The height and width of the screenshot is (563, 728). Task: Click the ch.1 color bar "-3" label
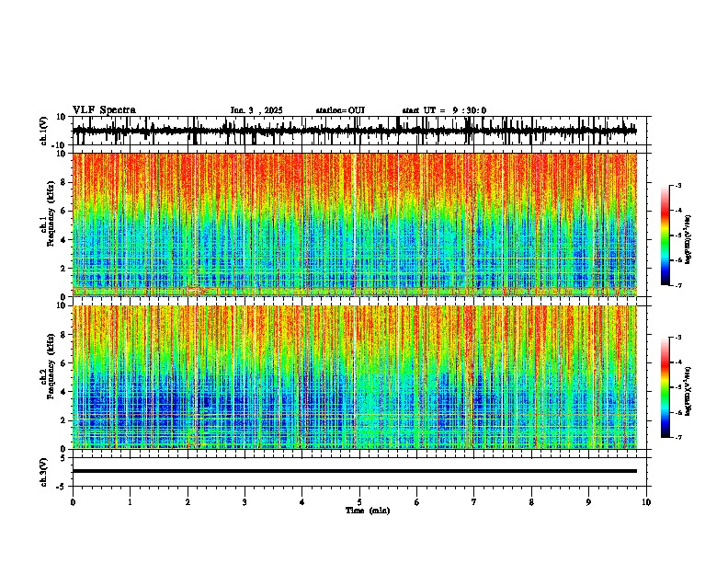point(677,185)
